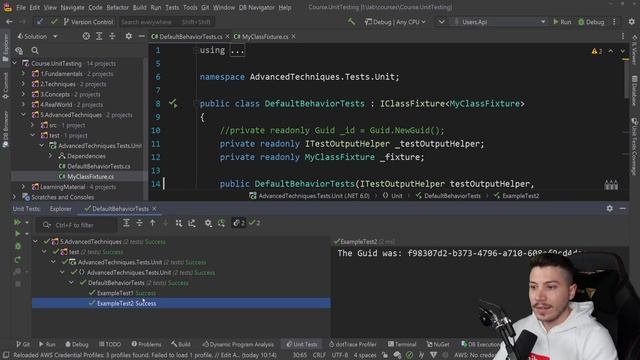
Task: Click Search everywhere field
Action: coord(166,22)
